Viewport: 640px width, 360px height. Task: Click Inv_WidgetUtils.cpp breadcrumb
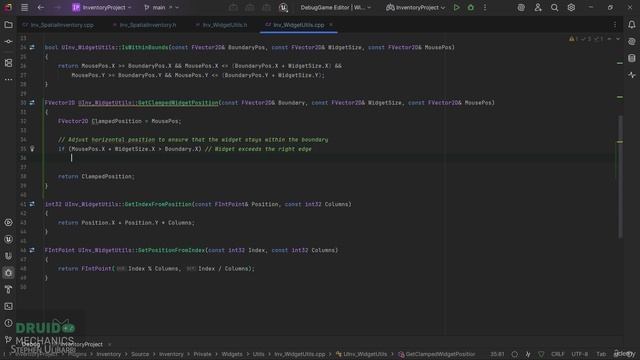(x=300, y=354)
